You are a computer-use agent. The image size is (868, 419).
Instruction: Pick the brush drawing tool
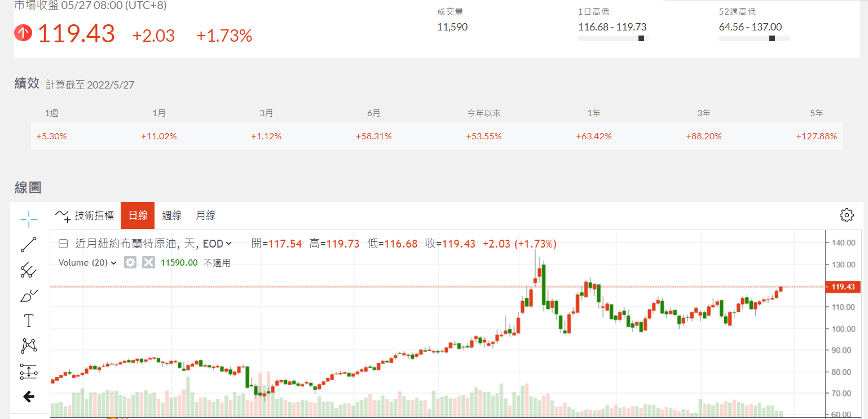29,295
